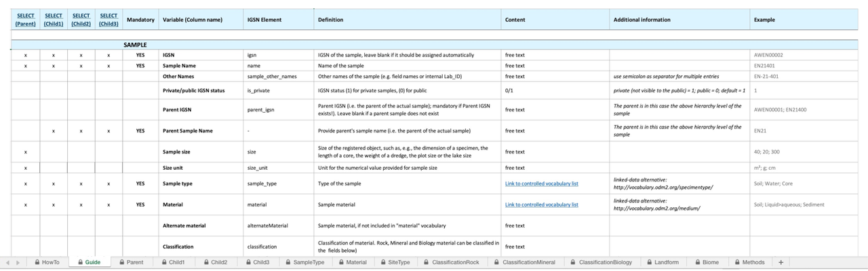Add a new sheet with the plus button

coord(781,262)
